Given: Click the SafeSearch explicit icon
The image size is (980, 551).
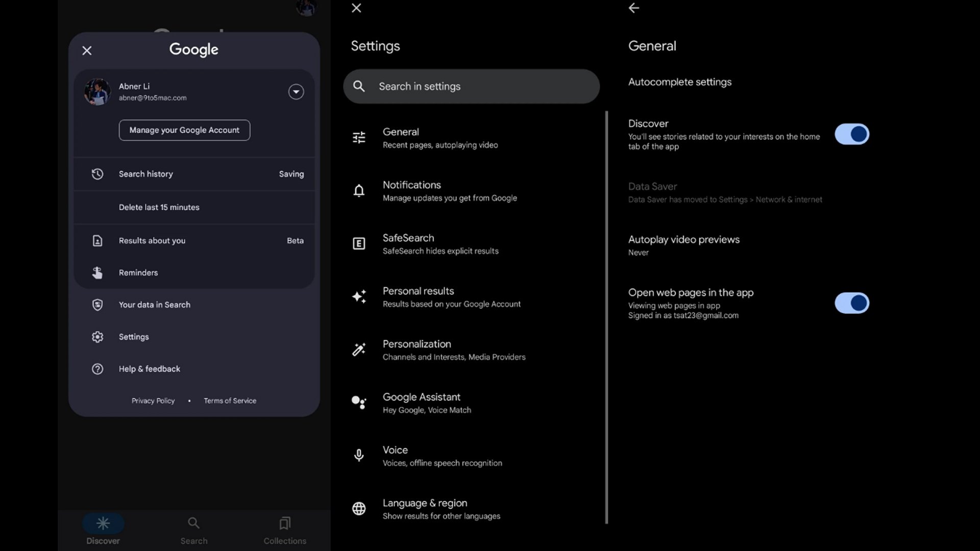Looking at the screenshot, I should (359, 244).
